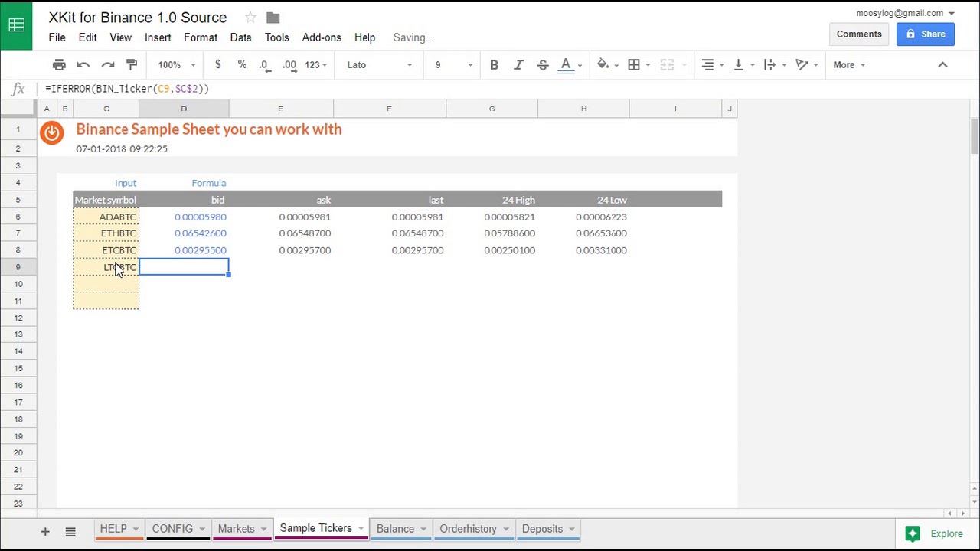Decrease decimal places
980x551 pixels.
265,65
